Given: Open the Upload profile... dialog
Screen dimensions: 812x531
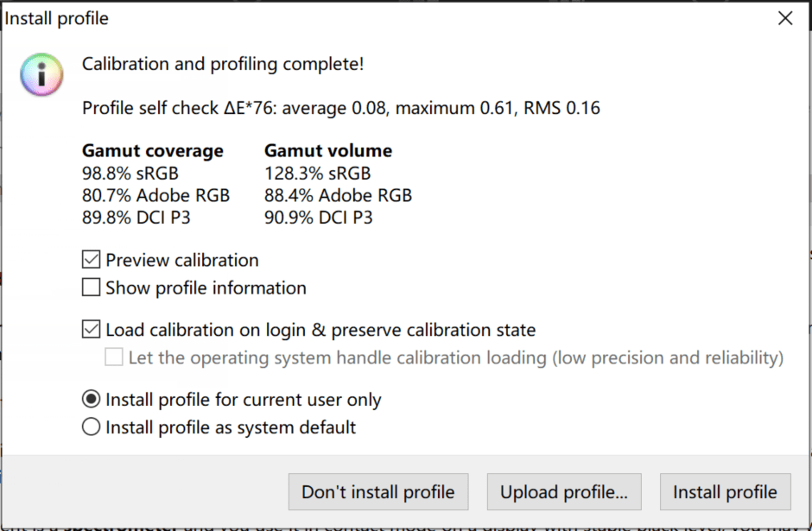Looking at the screenshot, I should click(564, 492).
